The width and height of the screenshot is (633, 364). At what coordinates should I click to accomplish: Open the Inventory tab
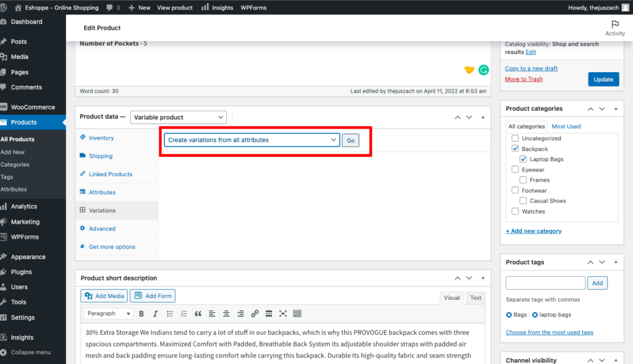(117, 138)
